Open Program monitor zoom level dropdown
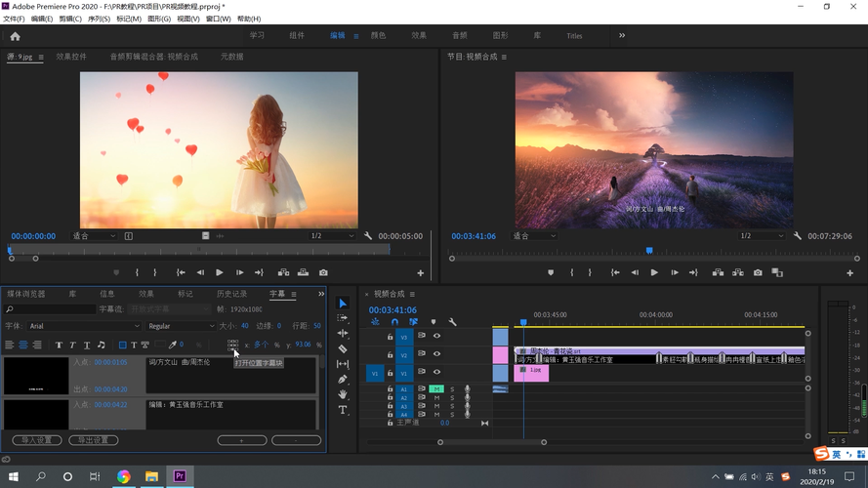 pos(534,235)
